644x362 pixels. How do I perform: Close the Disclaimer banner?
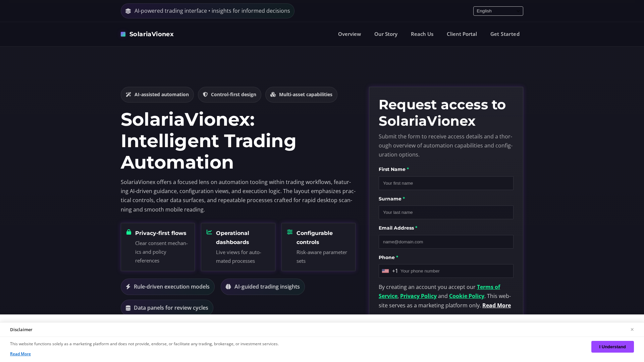[632, 329]
